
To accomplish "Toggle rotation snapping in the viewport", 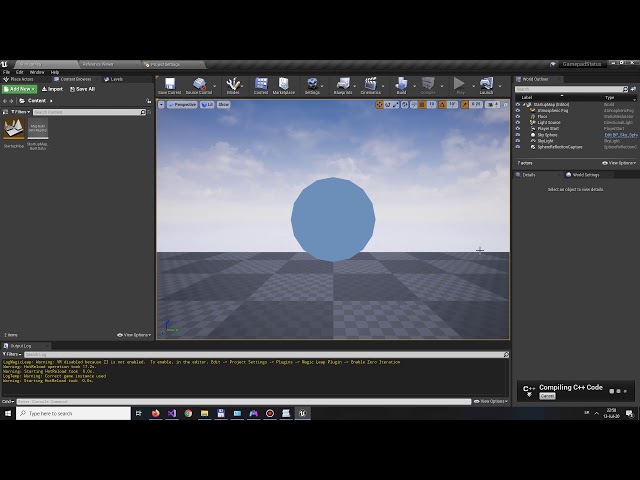I will pyautogui.click(x=442, y=105).
